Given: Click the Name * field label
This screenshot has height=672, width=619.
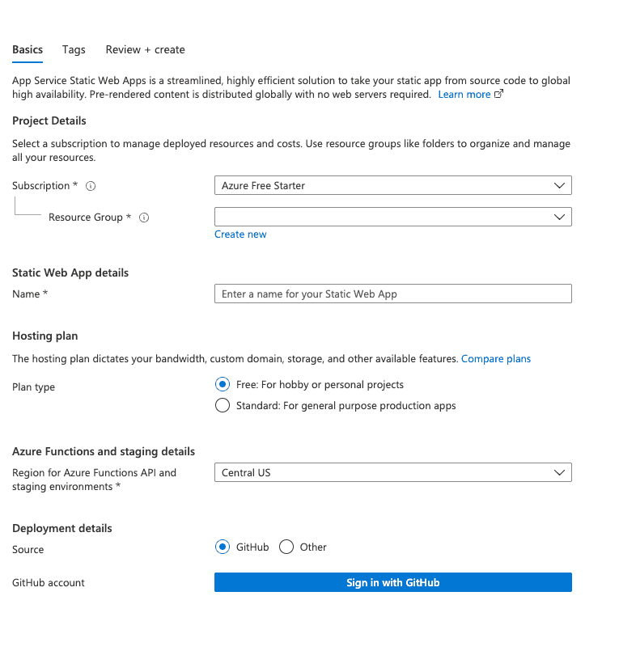Looking at the screenshot, I should pos(30,294).
